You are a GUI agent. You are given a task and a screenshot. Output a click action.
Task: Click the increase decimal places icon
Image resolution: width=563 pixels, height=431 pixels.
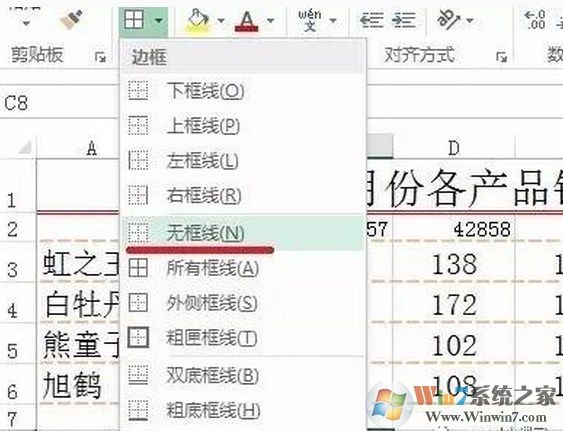pyautogui.click(x=535, y=20)
